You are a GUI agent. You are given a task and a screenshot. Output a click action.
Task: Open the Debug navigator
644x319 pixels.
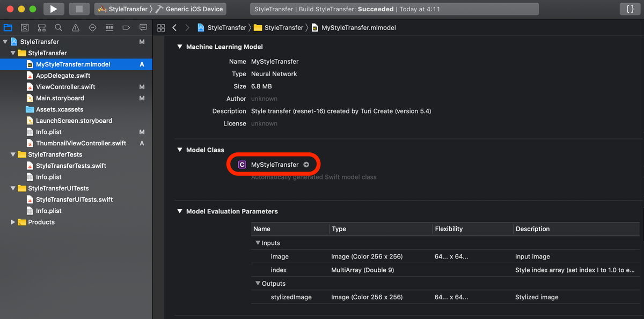(x=109, y=27)
